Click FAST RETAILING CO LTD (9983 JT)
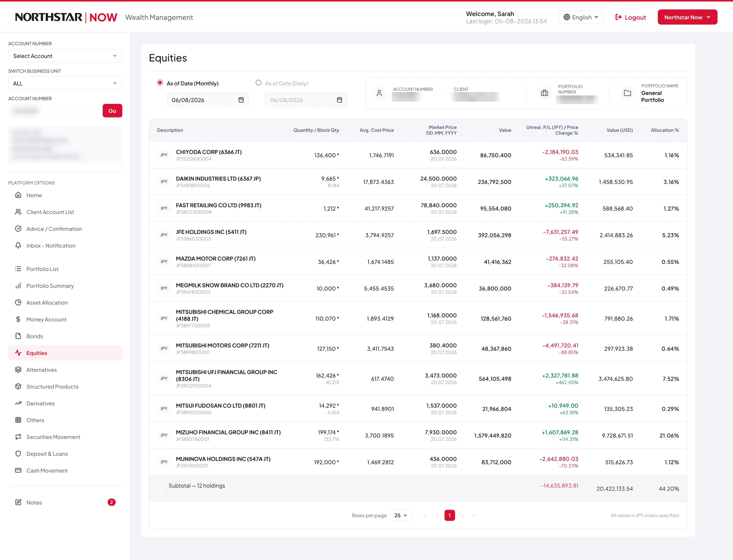This screenshot has width=733, height=560. click(x=219, y=205)
